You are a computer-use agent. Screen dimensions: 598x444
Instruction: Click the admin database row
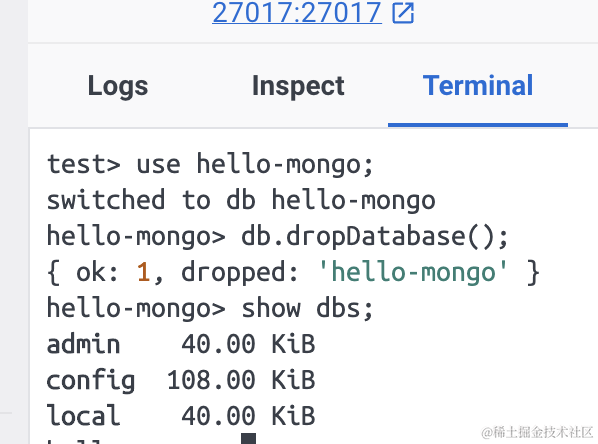point(181,344)
